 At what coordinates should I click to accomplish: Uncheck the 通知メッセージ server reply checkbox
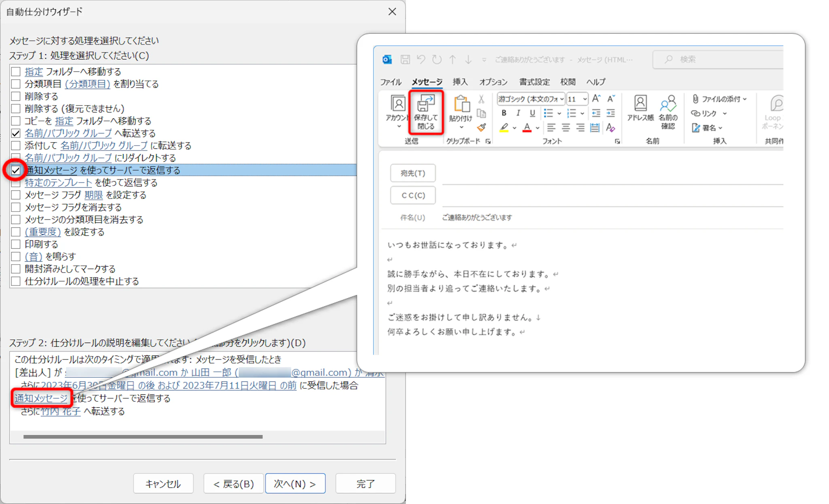coord(16,170)
